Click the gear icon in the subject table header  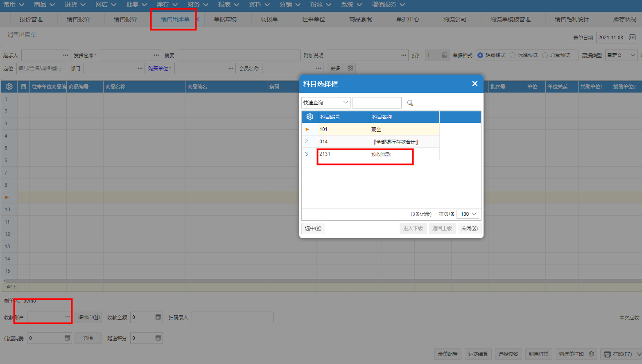310,117
